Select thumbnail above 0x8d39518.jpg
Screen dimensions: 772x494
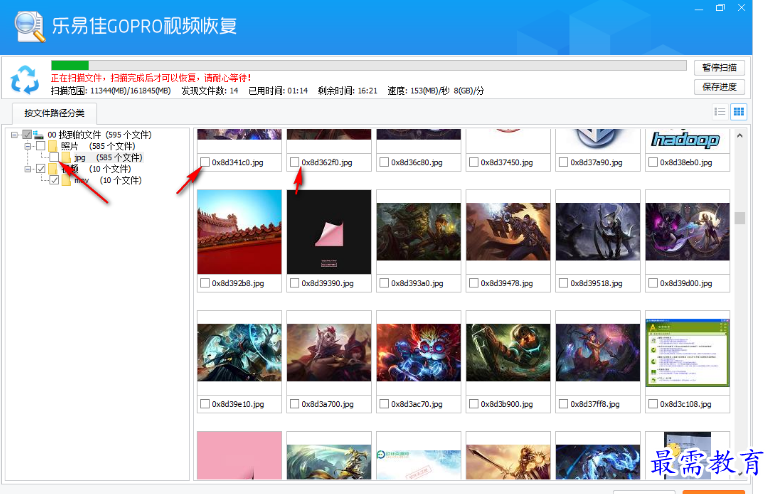point(598,232)
